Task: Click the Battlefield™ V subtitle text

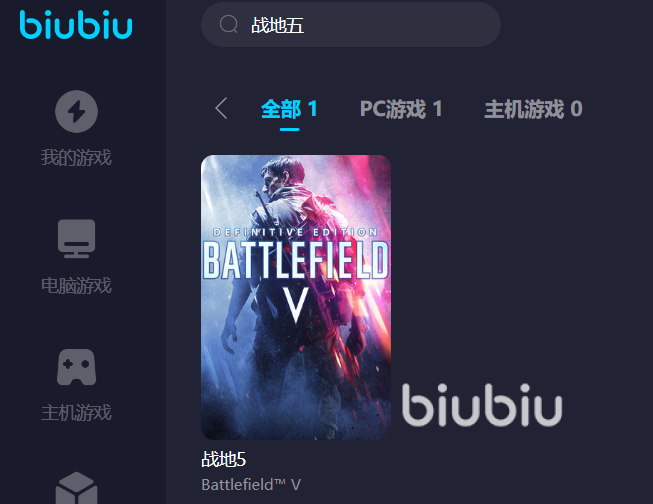Action: 251,484
